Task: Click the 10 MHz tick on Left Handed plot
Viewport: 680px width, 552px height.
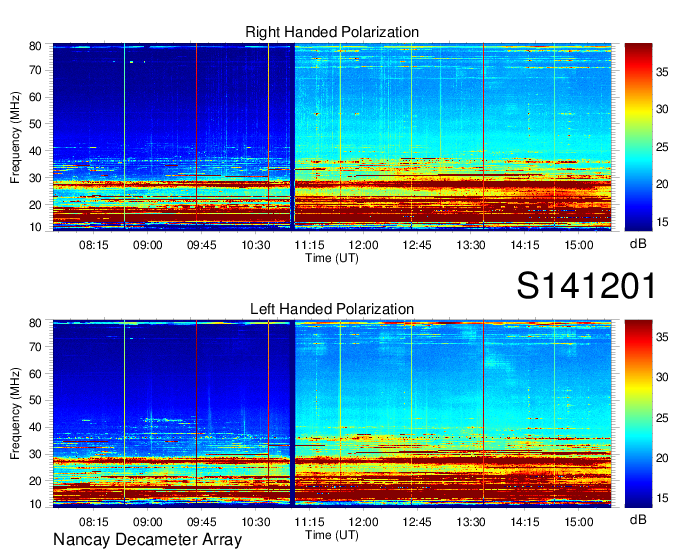Action: pos(35,504)
